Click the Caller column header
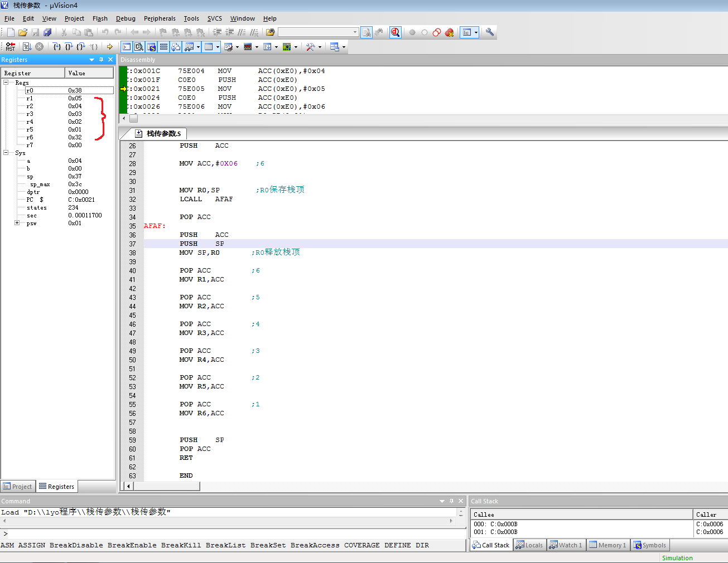The width and height of the screenshot is (728, 563). click(x=710, y=515)
